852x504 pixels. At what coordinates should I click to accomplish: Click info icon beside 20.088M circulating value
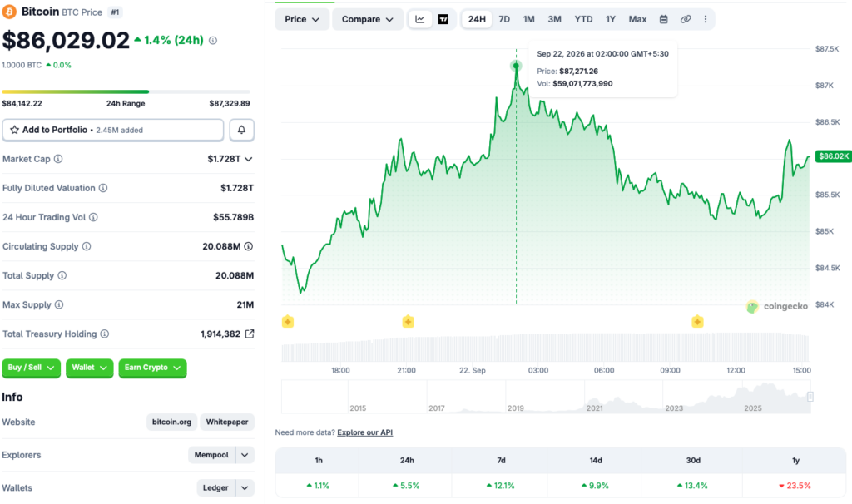click(x=248, y=246)
